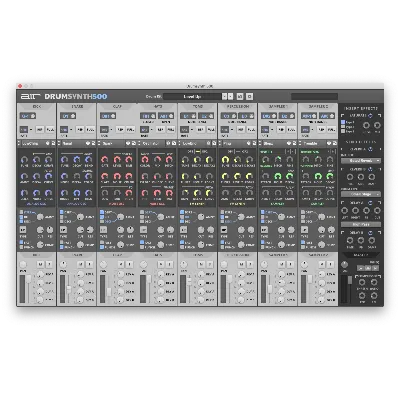Click the Sampler 1 preset save icon
This screenshot has width=400, height=400.
294,143
